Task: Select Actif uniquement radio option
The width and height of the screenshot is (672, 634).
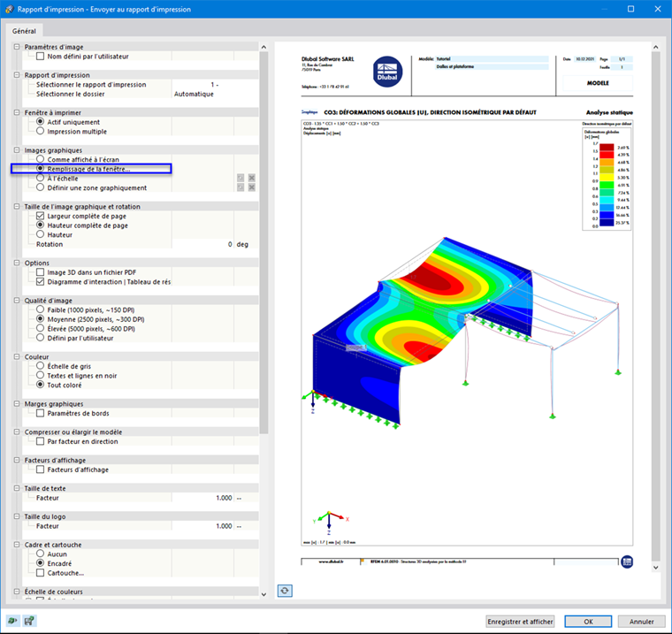Action: 41,122
